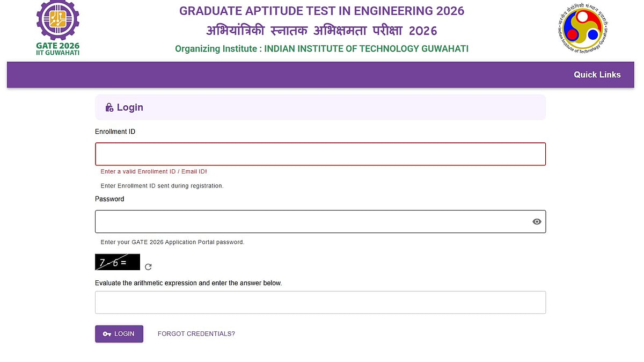Expand Quick Links in the navigation bar
Screen dimensions: 644x362
coord(597,75)
